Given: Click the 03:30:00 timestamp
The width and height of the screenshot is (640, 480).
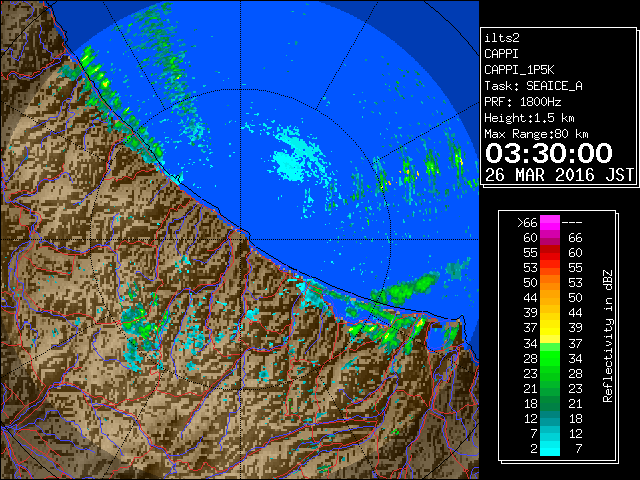Looking at the screenshot, I should tap(549, 153).
